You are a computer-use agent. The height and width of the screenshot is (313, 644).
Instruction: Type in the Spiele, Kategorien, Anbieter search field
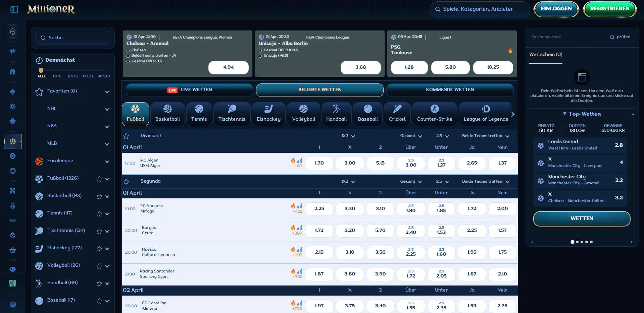(479, 9)
